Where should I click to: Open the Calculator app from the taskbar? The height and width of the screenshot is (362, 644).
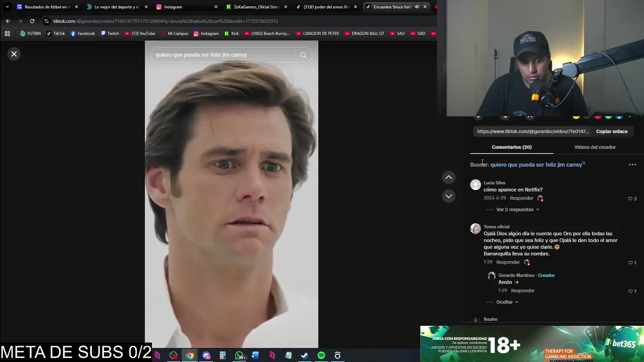pos(222,355)
